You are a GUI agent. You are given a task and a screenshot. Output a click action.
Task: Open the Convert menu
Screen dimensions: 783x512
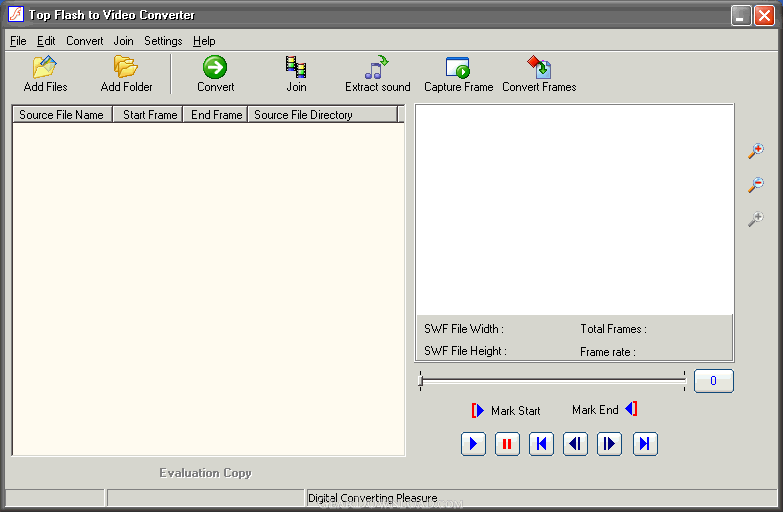84,41
